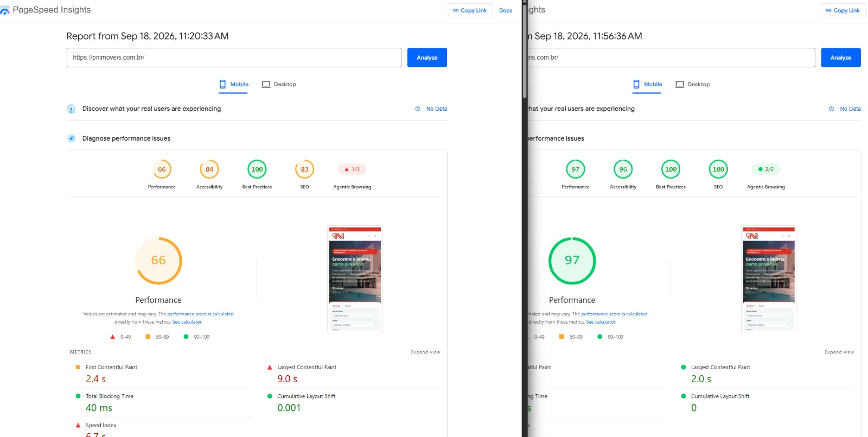
Task: Click the Diagnose performance issues icon
Action: point(71,138)
